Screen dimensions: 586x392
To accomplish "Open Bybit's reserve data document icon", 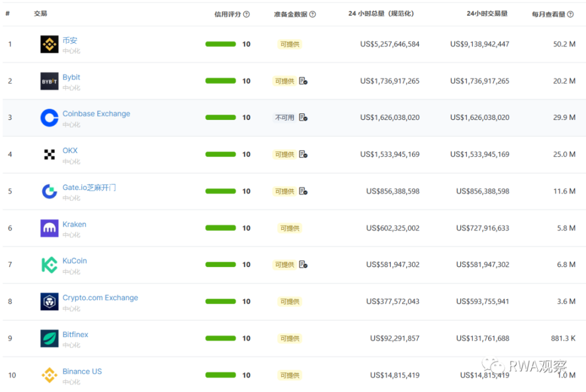I will click(x=303, y=81).
